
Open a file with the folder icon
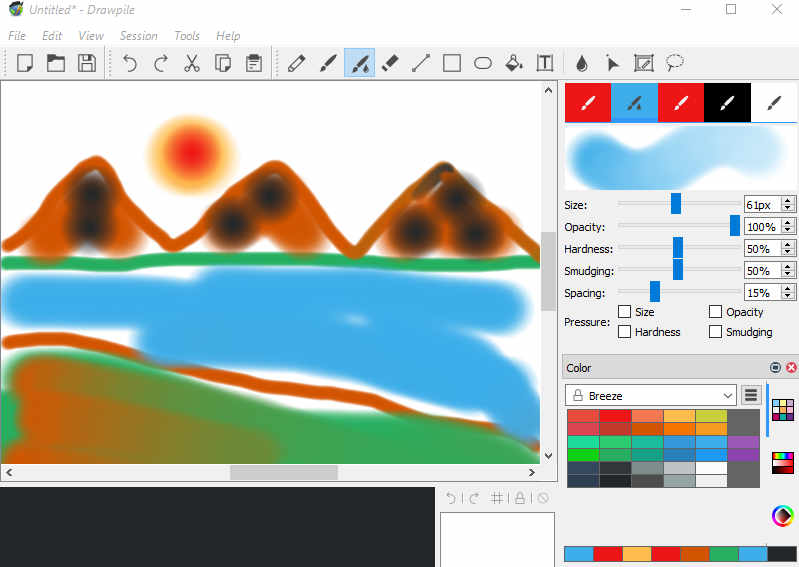click(56, 64)
